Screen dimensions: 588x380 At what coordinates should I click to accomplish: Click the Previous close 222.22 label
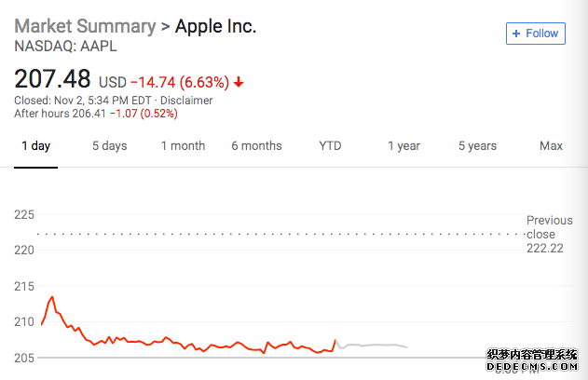pyautogui.click(x=550, y=234)
